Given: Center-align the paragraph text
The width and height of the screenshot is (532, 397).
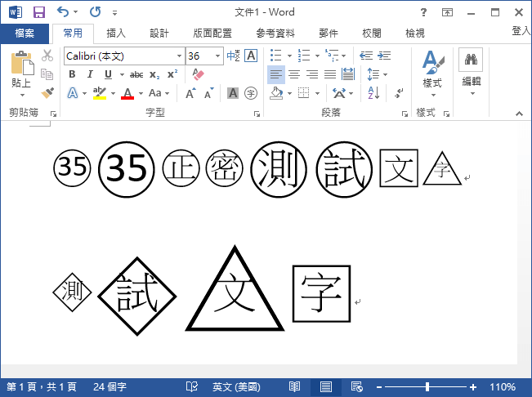Looking at the screenshot, I should tap(294, 74).
